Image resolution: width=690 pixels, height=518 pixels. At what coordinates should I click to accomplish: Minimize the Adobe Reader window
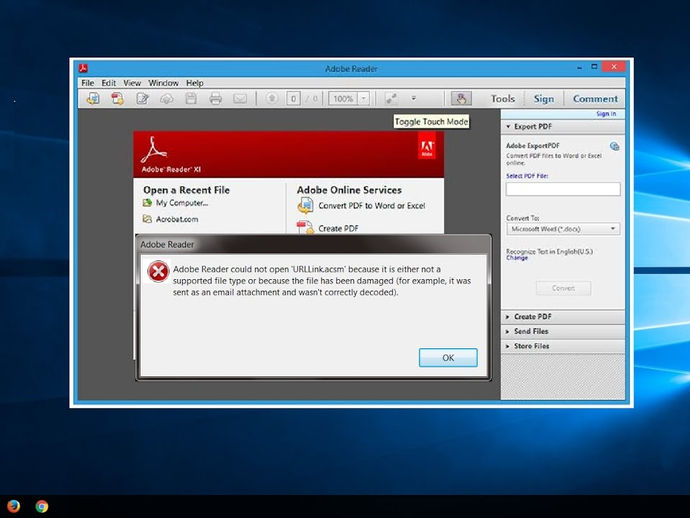pyautogui.click(x=580, y=67)
